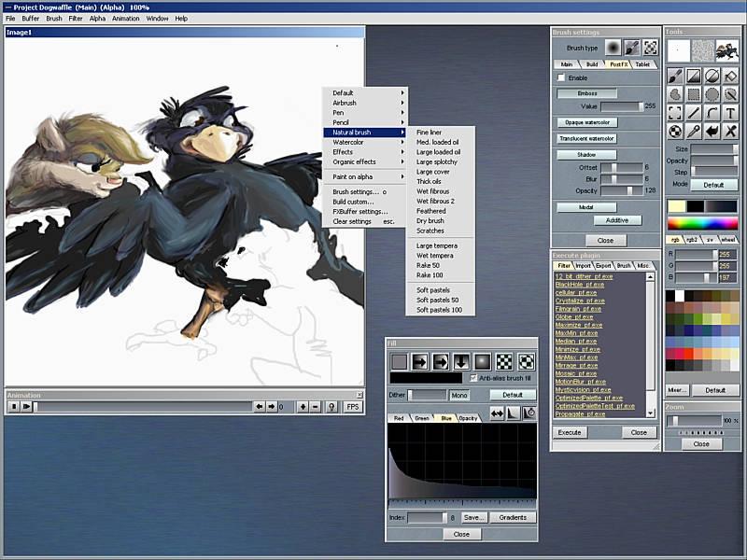The height and width of the screenshot is (560, 747).
Task: Toggle the Mono dither button
Action: pos(459,395)
